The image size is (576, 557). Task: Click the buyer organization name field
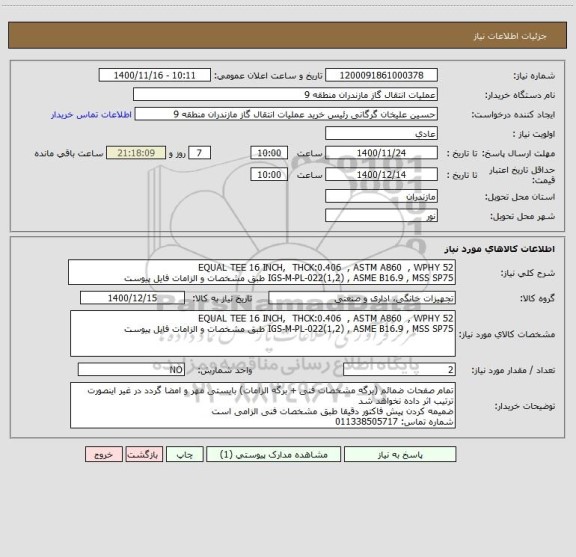[x=285, y=95]
